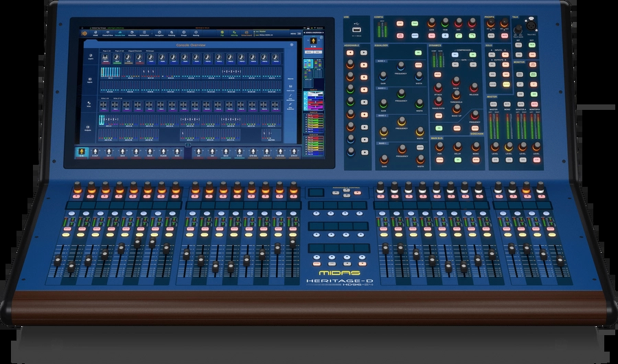The height and width of the screenshot is (364, 618).
Task: Click the CONFIG GAIN knob
Action: (x=432, y=22)
